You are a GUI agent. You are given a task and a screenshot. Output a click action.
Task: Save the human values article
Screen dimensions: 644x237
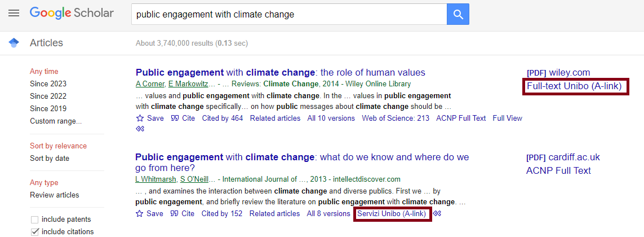pos(150,118)
